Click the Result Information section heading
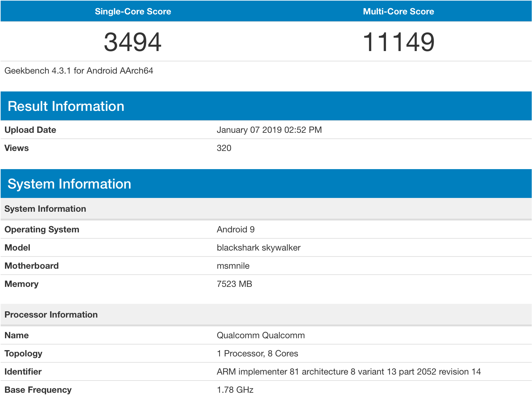This screenshot has height=399, width=532. (x=66, y=106)
